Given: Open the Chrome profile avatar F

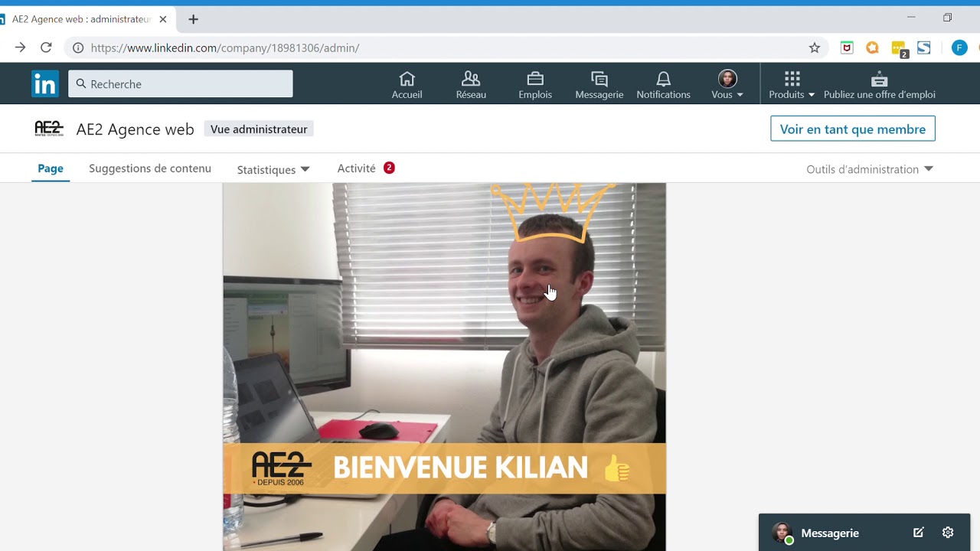Looking at the screenshot, I should coord(959,47).
